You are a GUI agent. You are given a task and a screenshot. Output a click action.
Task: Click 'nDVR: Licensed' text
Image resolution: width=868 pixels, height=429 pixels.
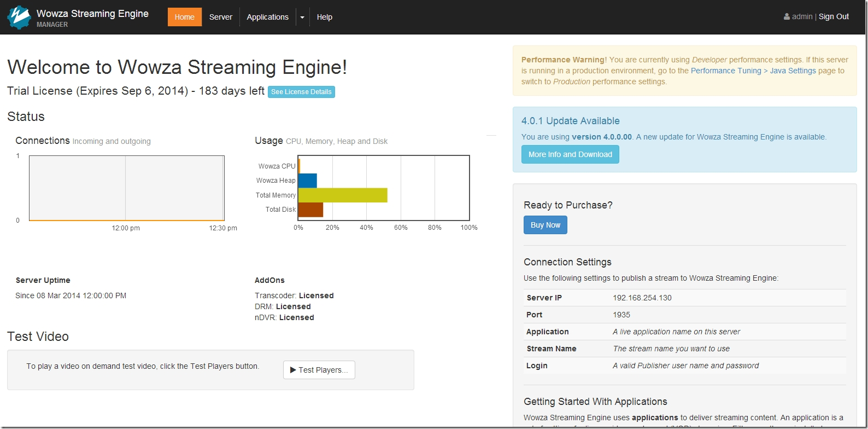pyautogui.click(x=284, y=317)
